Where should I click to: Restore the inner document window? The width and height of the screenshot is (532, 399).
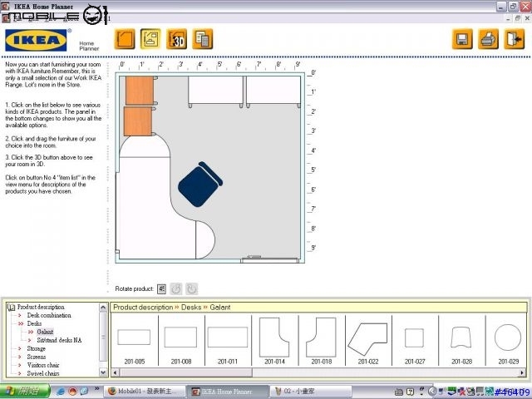[x=518, y=18]
